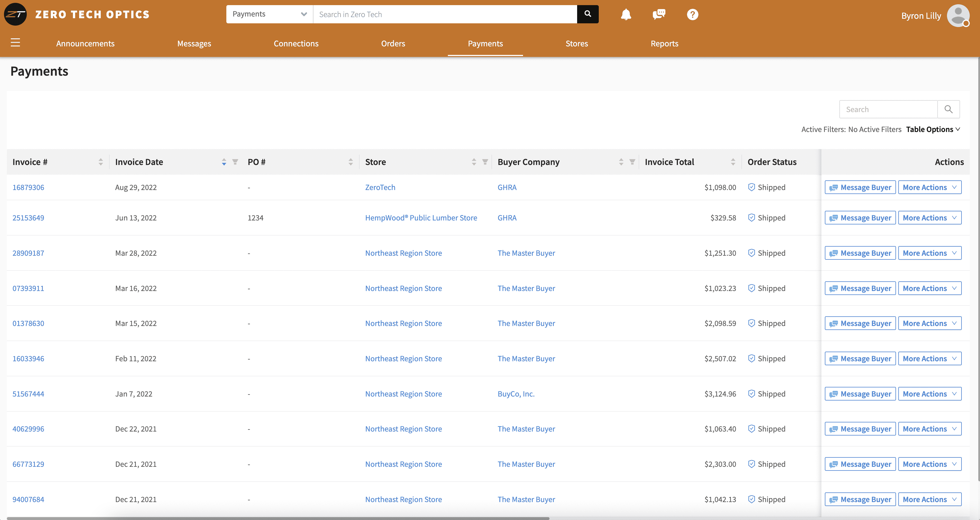
Task: Message Buyer for invoice 94007684
Action: point(860,500)
